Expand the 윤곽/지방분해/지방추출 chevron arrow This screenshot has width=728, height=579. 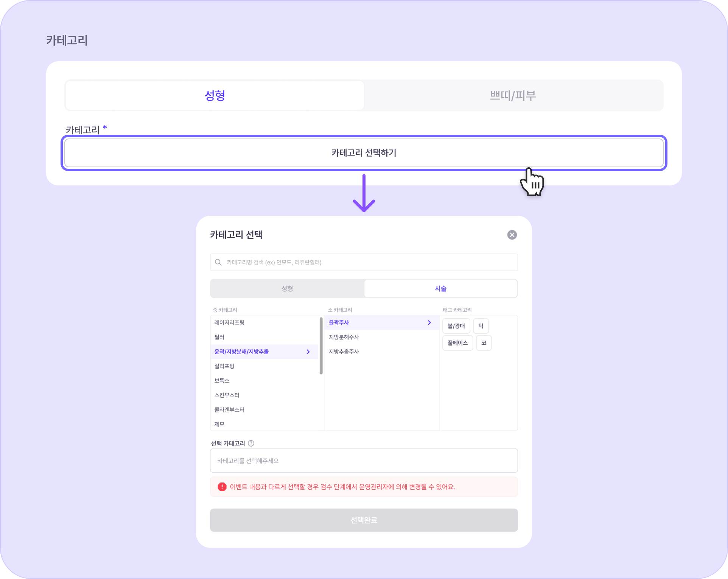coord(308,352)
